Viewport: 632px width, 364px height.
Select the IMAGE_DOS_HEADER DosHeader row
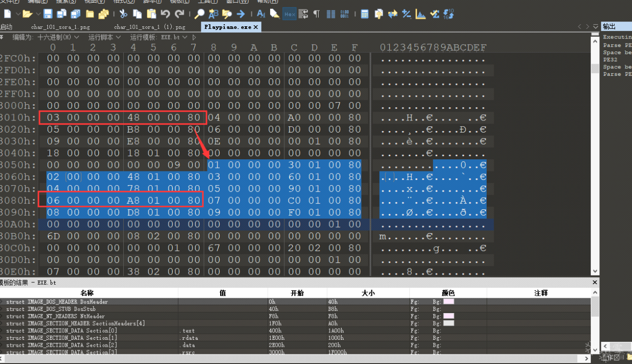tap(295, 301)
